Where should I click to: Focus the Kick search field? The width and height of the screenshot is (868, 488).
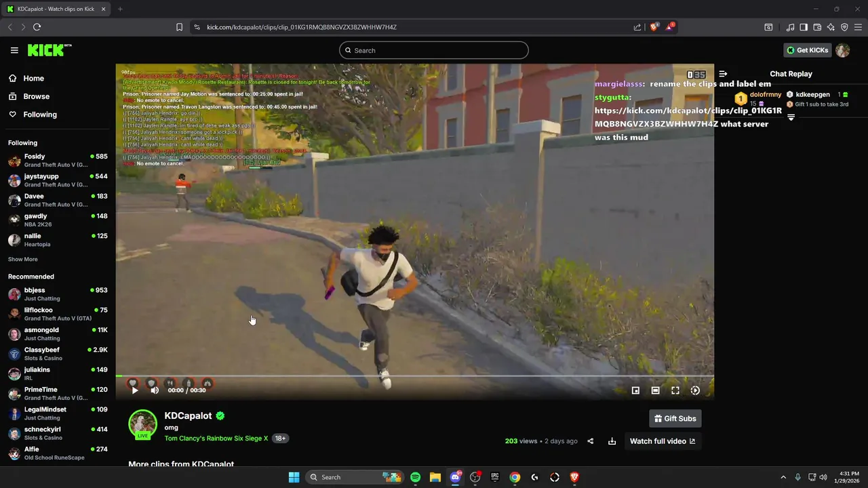pyautogui.click(x=434, y=50)
